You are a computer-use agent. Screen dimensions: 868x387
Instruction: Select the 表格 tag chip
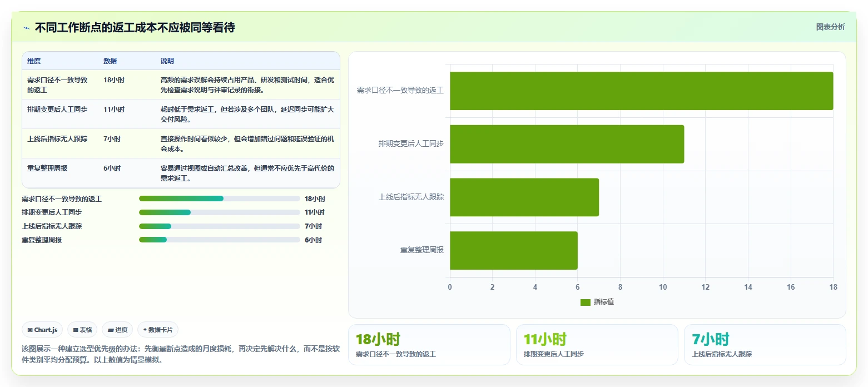click(82, 330)
